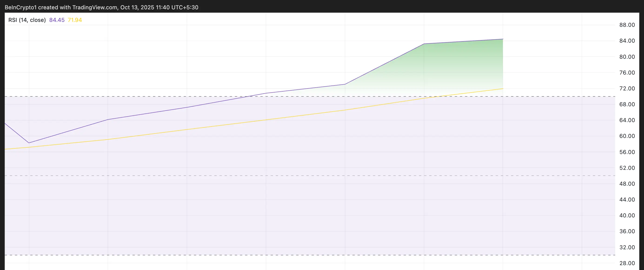Click the 32.00 price scale label
Screen dimensions: 644x270
tap(627, 247)
